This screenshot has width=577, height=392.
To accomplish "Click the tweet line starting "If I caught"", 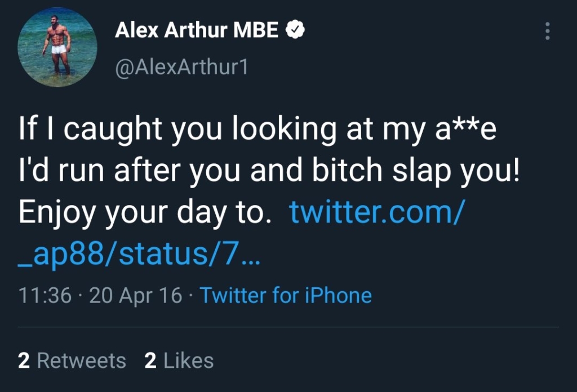I will 258,129.
